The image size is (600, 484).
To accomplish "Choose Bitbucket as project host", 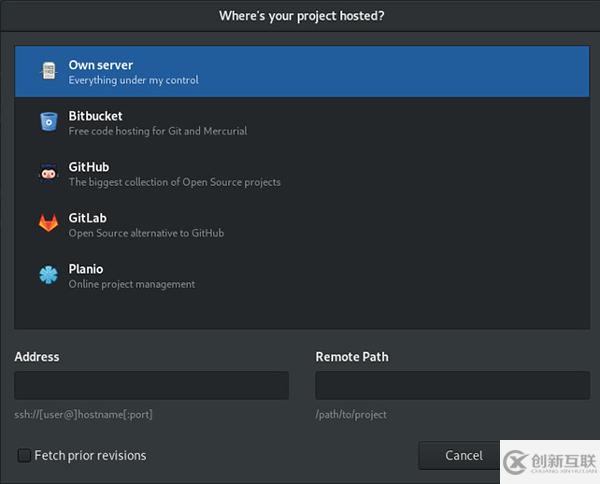I will click(x=302, y=122).
